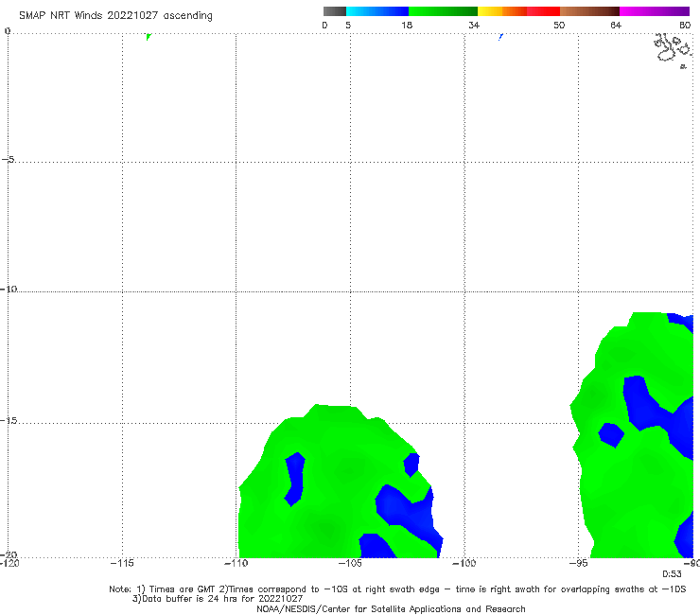This screenshot has width=700, height=615.
Task: Click the longitude axis label '-105'
Action: pos(350,563)
